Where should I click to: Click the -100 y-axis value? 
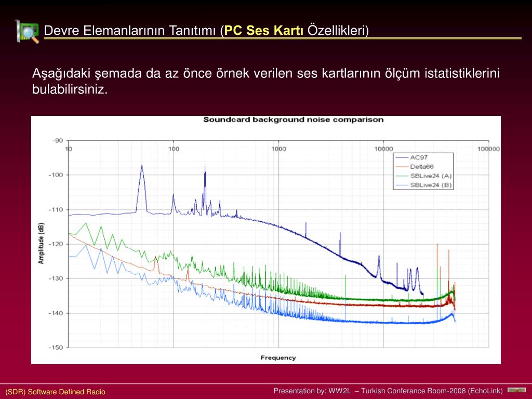(x=56, y=175)
